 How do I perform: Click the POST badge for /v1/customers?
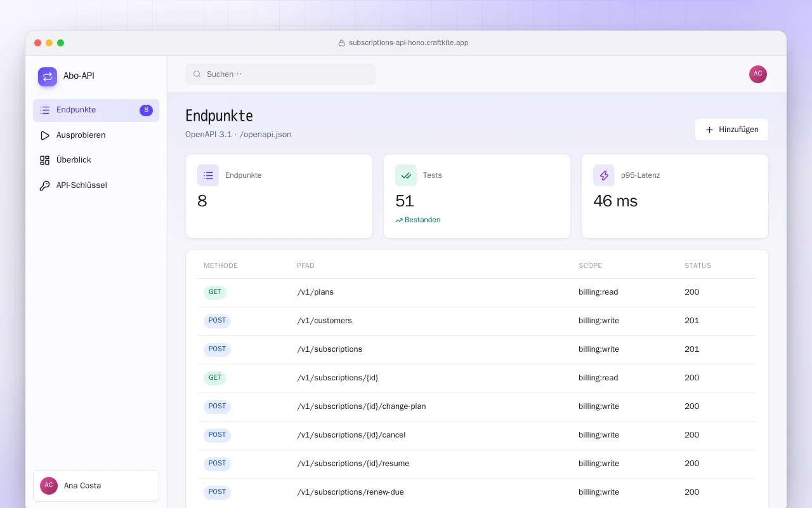[217, 321]
